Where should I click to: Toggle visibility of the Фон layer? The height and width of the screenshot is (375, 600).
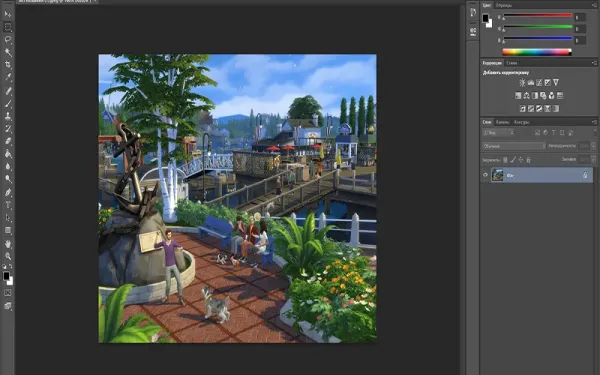coord(486,175)
